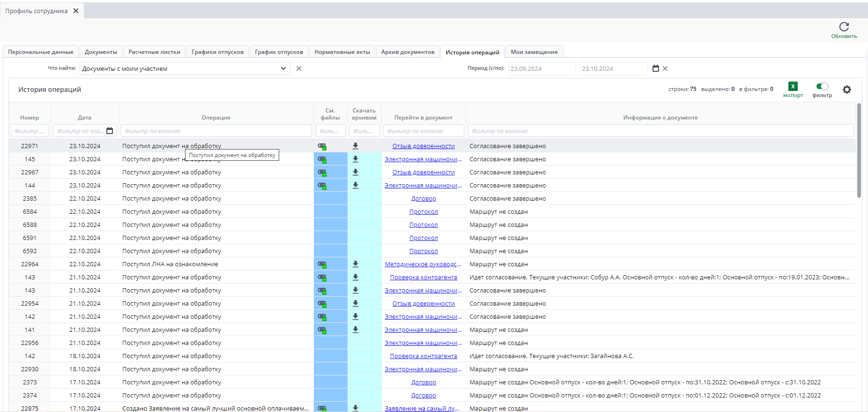Open the Архив документов tab
Image resolution: width=868 pixels, height=412 pixels.
point(408,52)
